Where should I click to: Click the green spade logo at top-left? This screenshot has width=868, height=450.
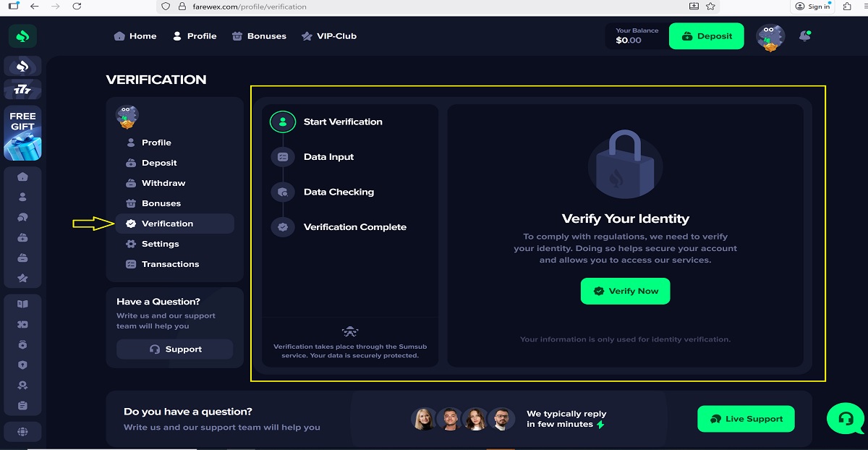(x=22, y=36)
